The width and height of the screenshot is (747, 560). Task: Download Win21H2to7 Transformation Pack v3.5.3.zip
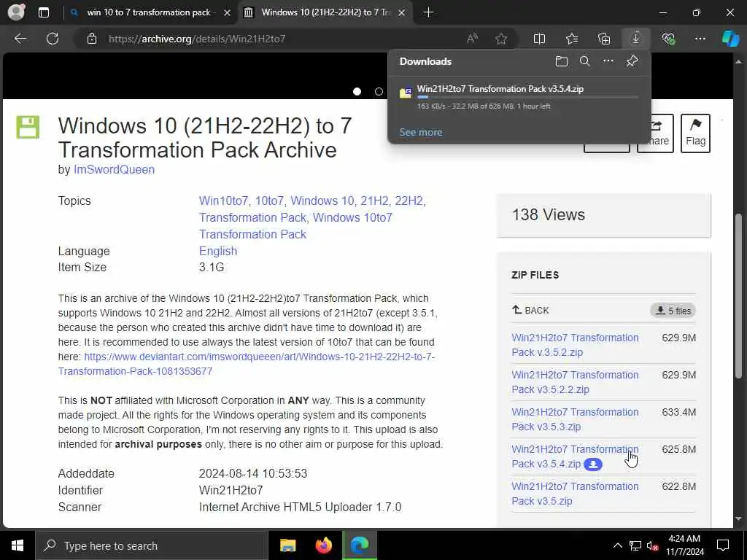575,419
